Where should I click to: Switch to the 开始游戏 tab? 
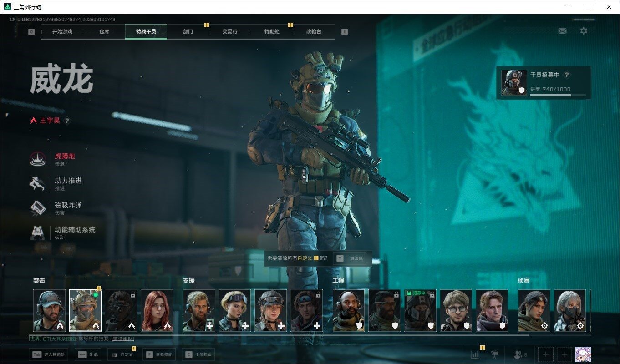(x=62, y=32)
